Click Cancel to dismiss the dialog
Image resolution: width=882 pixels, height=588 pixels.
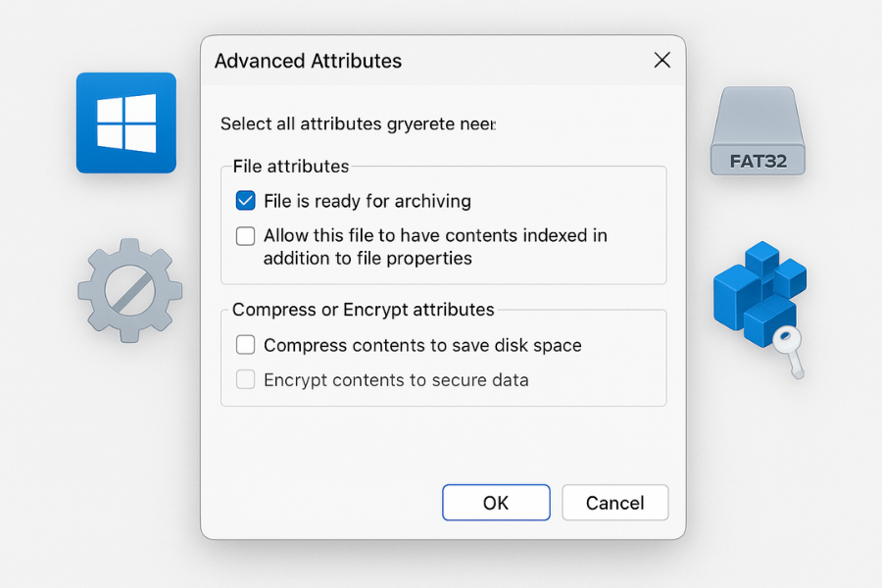(x=614, y=503)
